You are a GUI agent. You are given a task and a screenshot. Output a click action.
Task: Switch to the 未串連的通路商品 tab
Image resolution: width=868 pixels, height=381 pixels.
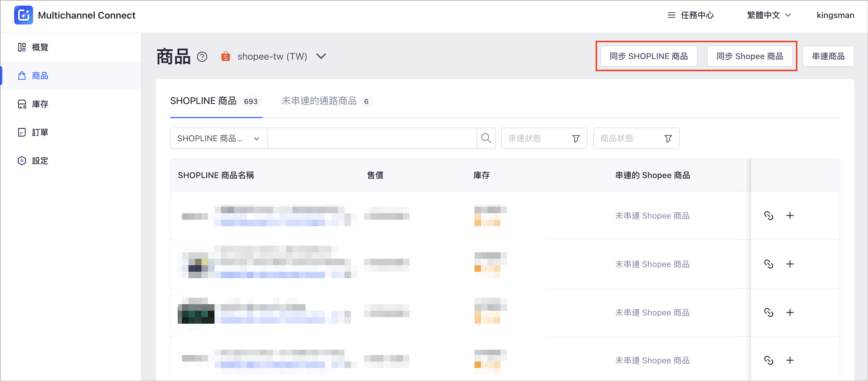coord(327,101)
